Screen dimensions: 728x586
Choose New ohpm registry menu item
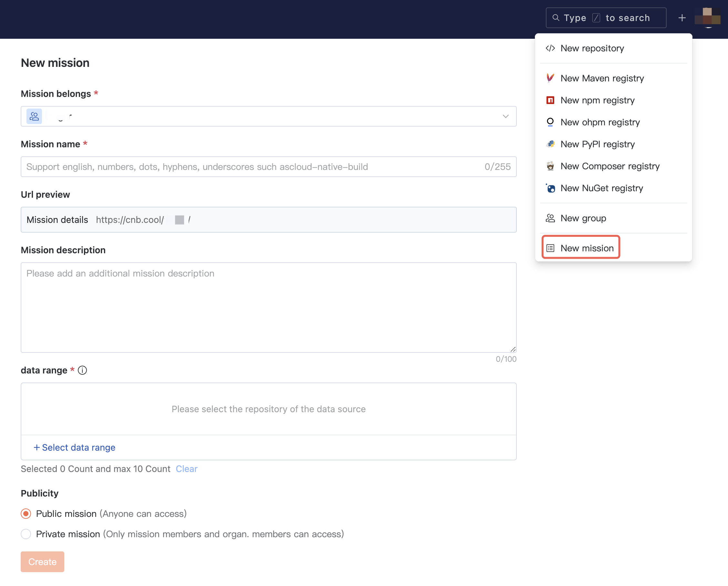600,122
